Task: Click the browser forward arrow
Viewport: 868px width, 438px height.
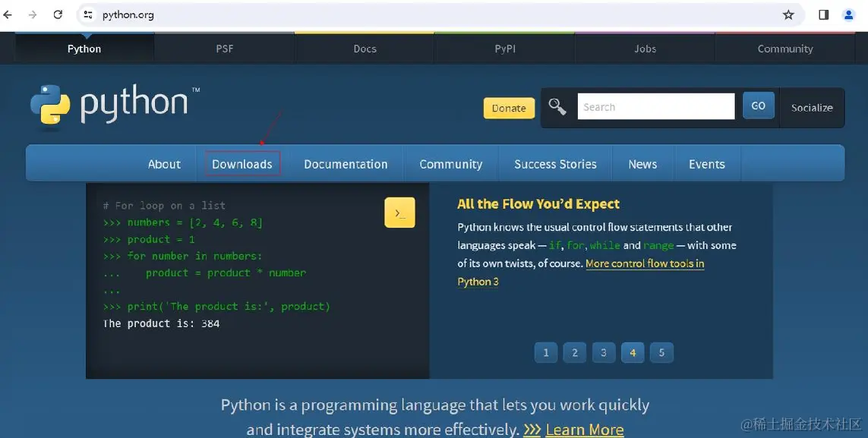Action: [33, 15]
